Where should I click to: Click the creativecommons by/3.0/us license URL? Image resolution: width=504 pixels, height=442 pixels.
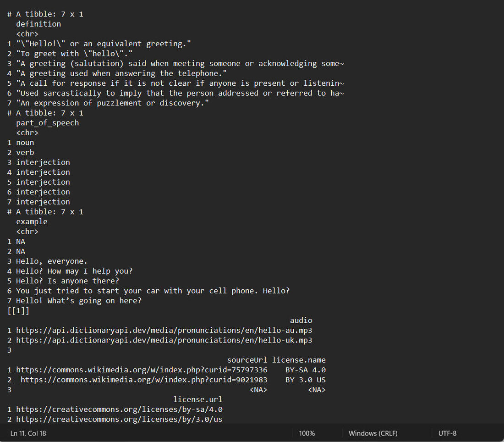(119, 419)
